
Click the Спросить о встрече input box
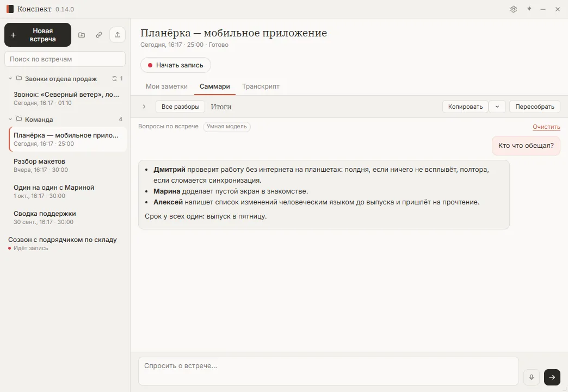[x=328, y=371]
